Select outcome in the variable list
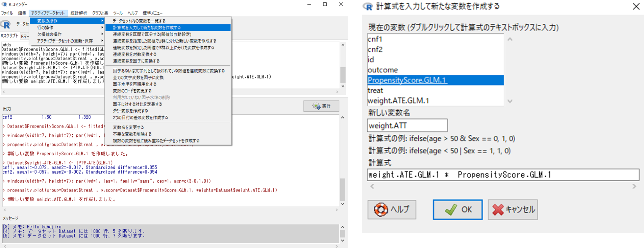644x248 pixels. tap(435, 70)
